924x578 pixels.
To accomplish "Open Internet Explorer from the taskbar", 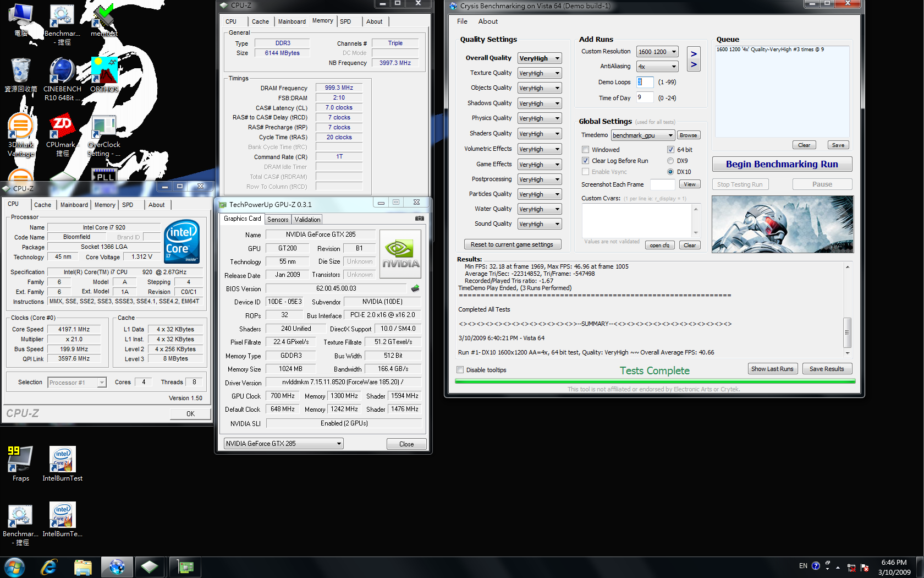I will [49, 567].
